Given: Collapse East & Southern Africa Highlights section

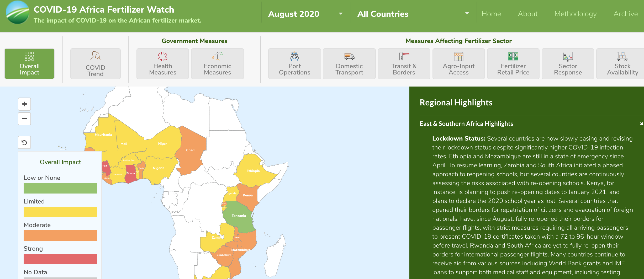Looking at the screenshot, I should pos(641,124).
